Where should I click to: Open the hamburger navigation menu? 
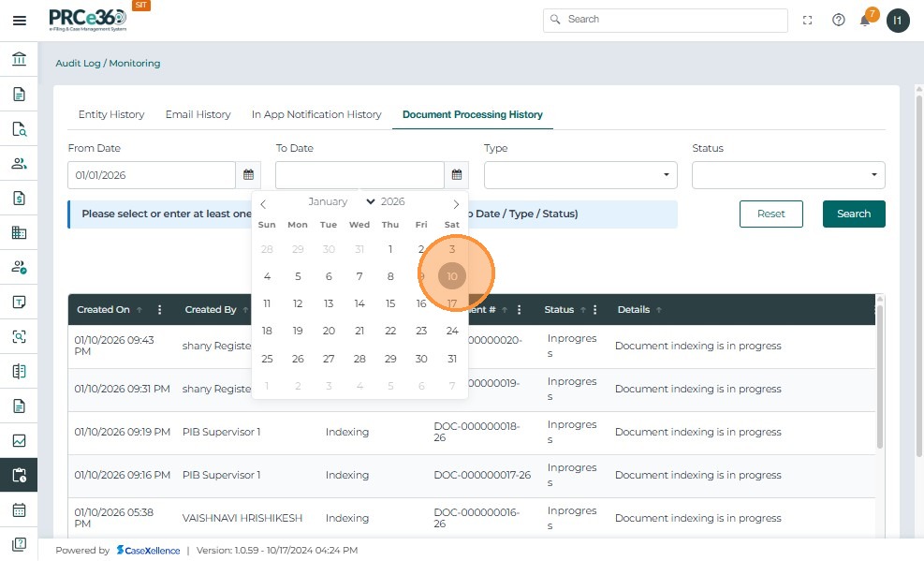tap(19, 21)
